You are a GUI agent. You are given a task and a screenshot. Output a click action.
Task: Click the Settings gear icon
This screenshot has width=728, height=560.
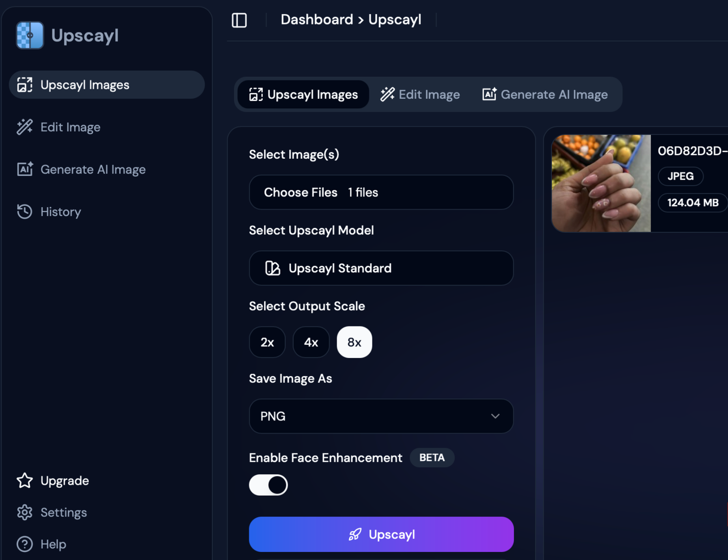[24, 512]
